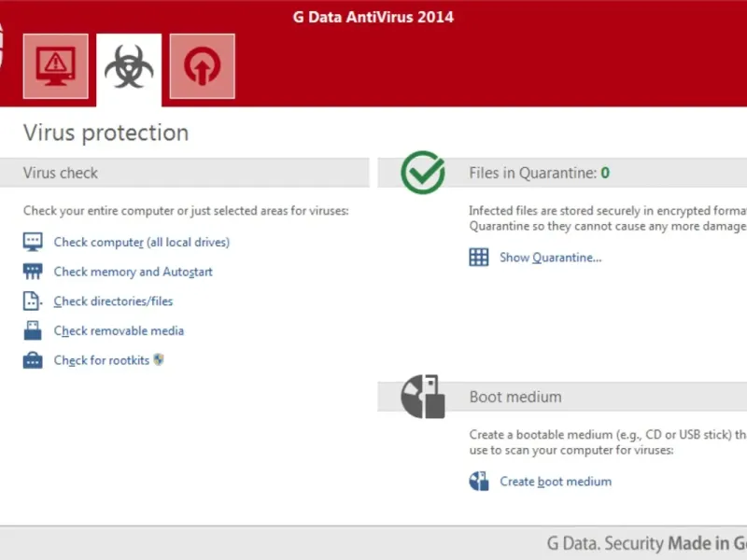This screenshot has height=560, width=747.
Task: Open the Update arrow tab
Action: tap(202, 66)
